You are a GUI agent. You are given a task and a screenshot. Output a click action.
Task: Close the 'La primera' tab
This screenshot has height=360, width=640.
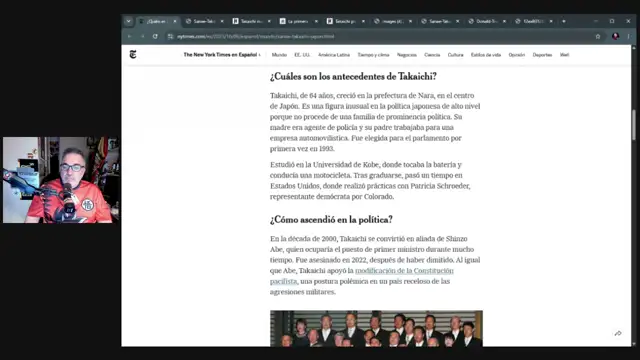click(316, 21)
